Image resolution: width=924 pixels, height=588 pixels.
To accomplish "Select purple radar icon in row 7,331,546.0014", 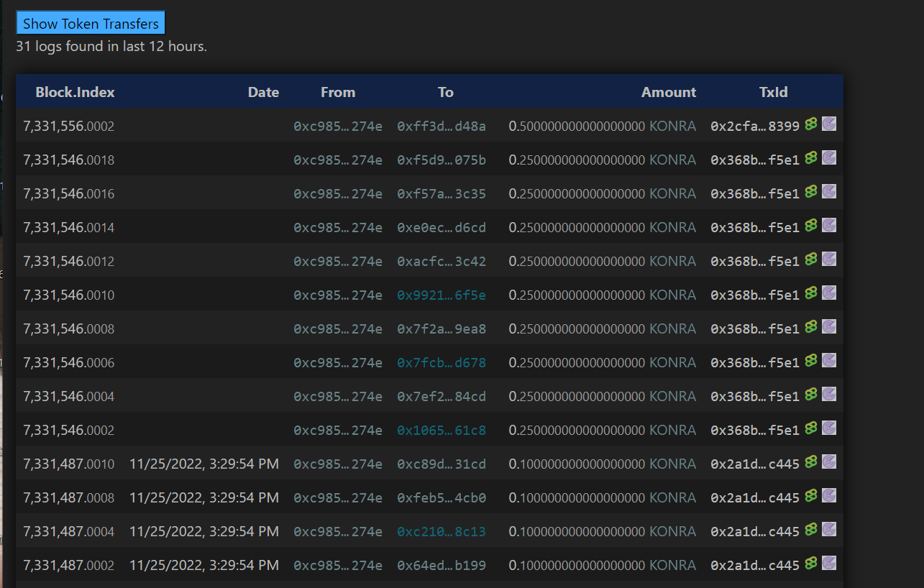I will pos(829,225).
